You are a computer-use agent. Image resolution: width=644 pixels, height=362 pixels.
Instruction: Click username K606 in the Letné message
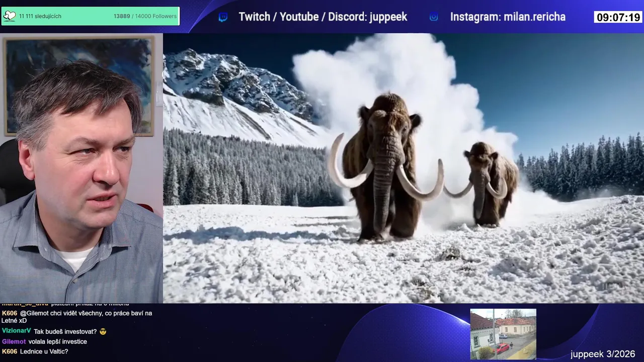10,313
